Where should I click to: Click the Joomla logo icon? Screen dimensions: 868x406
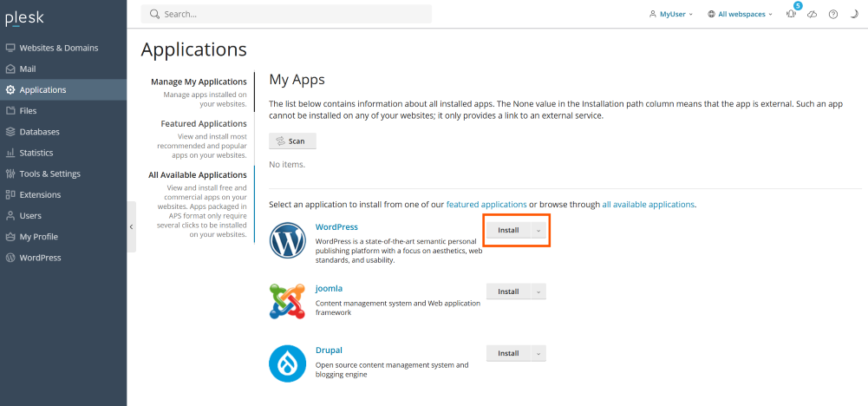287,302
